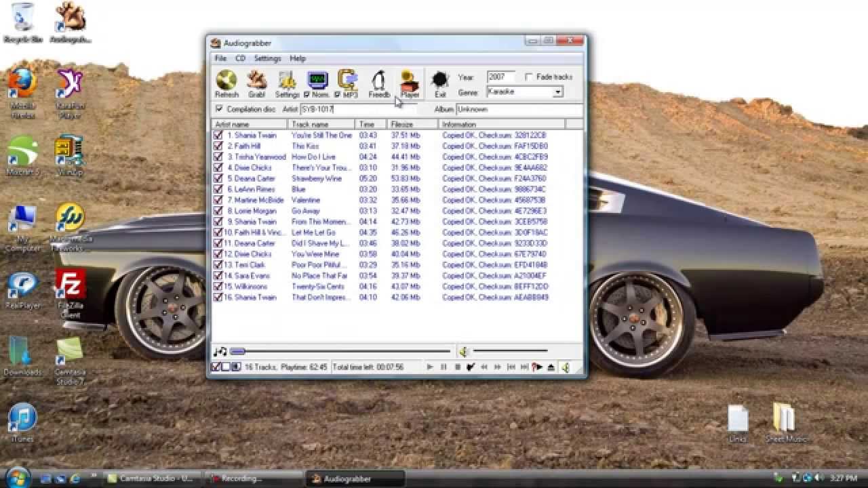868x488 pixels.
Task: Uncheck track 1 Shania Twain checkbox
Action: (218, 136)
